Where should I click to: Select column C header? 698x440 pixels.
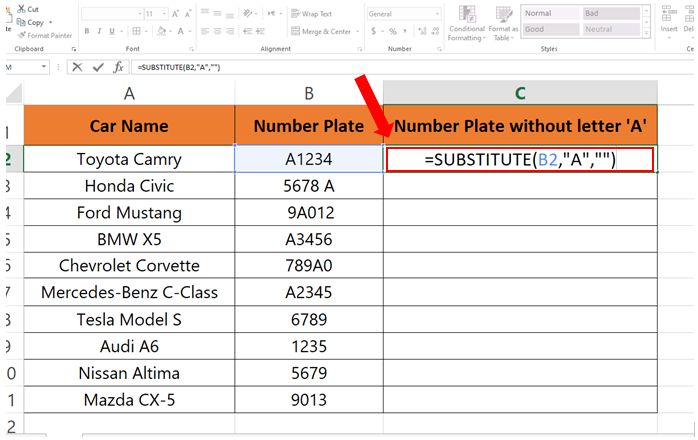[x=520, y=93]
